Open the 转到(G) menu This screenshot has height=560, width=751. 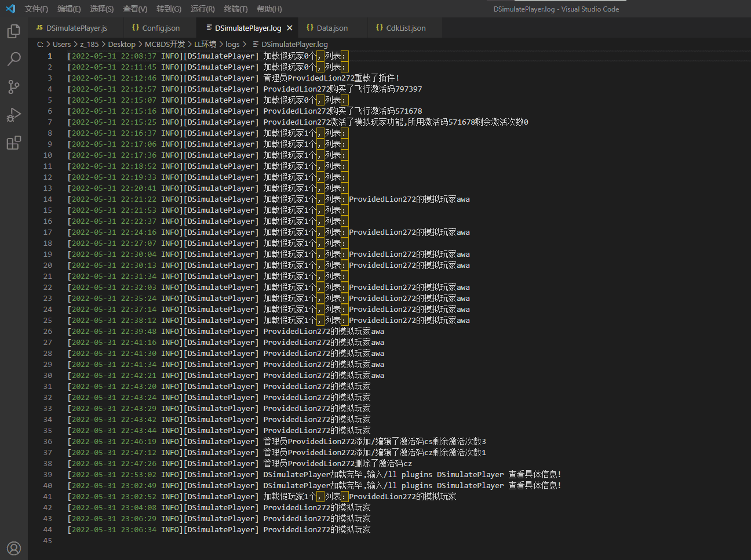point(169,9)
